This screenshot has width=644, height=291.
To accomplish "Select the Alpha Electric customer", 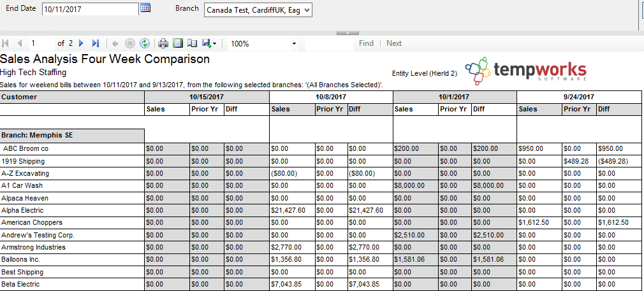I will point(22,210).
